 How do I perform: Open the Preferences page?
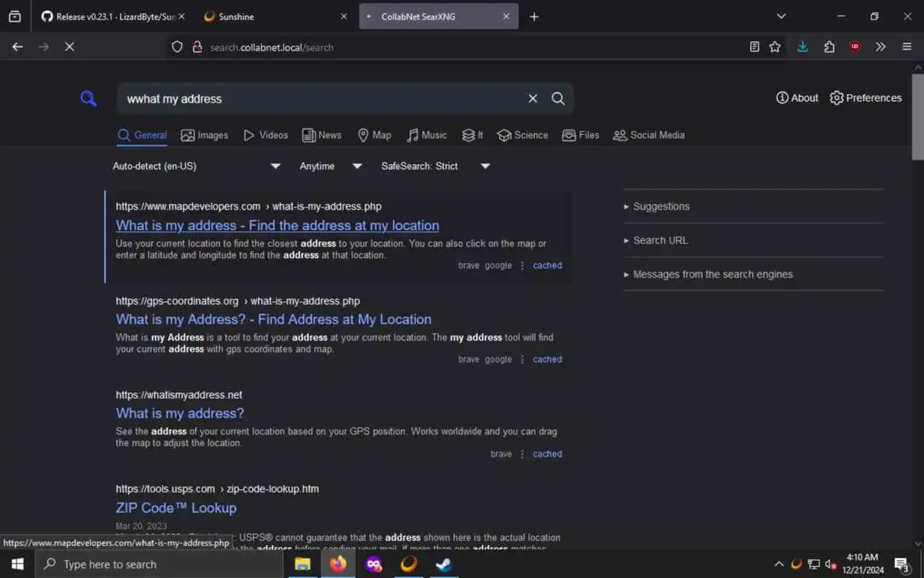tap(866, 98)
